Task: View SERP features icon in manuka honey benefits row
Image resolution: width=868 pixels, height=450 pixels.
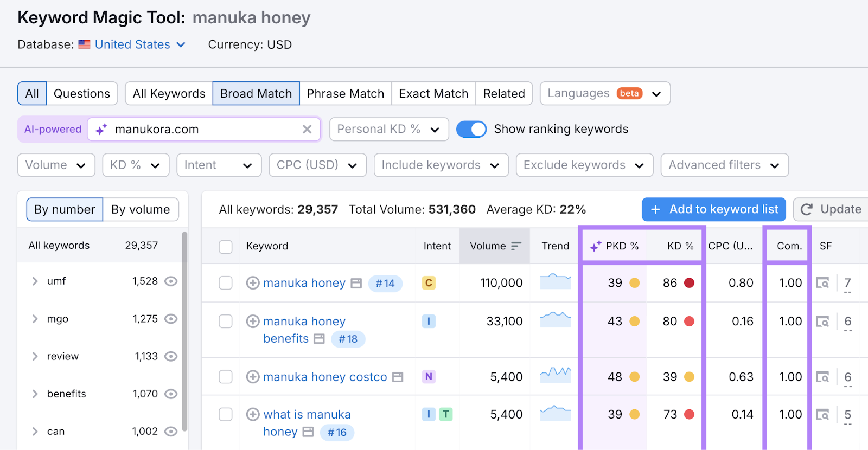Action: (822, 322)
